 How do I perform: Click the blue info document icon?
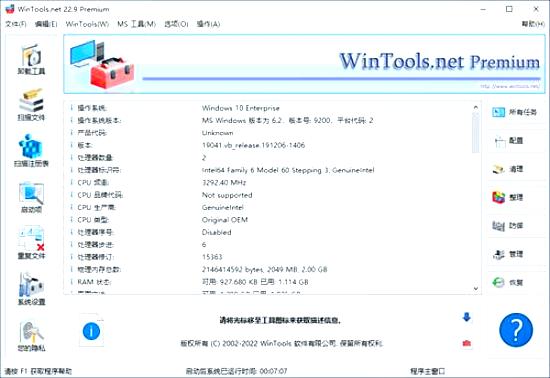coord(91,331)
